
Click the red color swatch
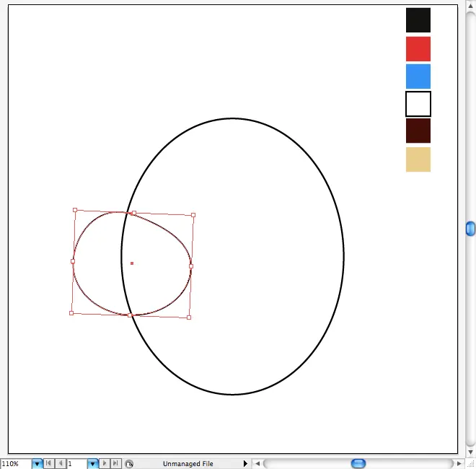pyautogui.click(x=418, y=49)
